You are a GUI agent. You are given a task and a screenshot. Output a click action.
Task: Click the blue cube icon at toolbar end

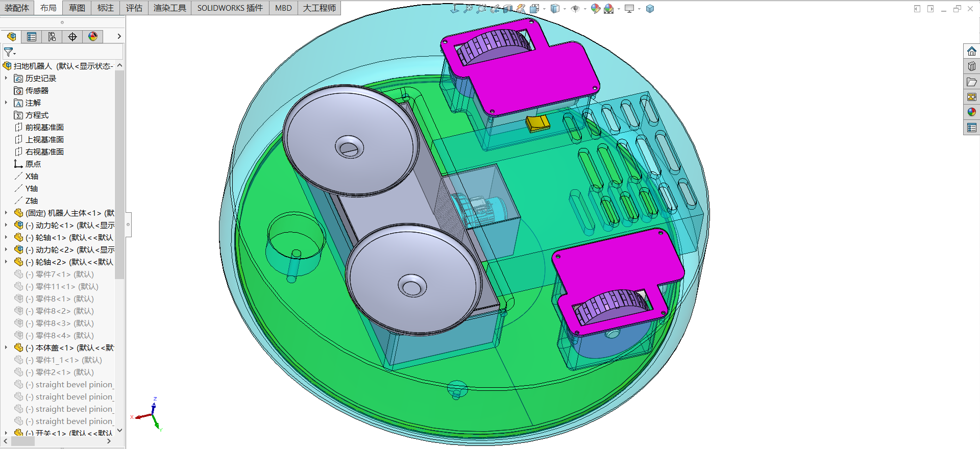(650, 9)
